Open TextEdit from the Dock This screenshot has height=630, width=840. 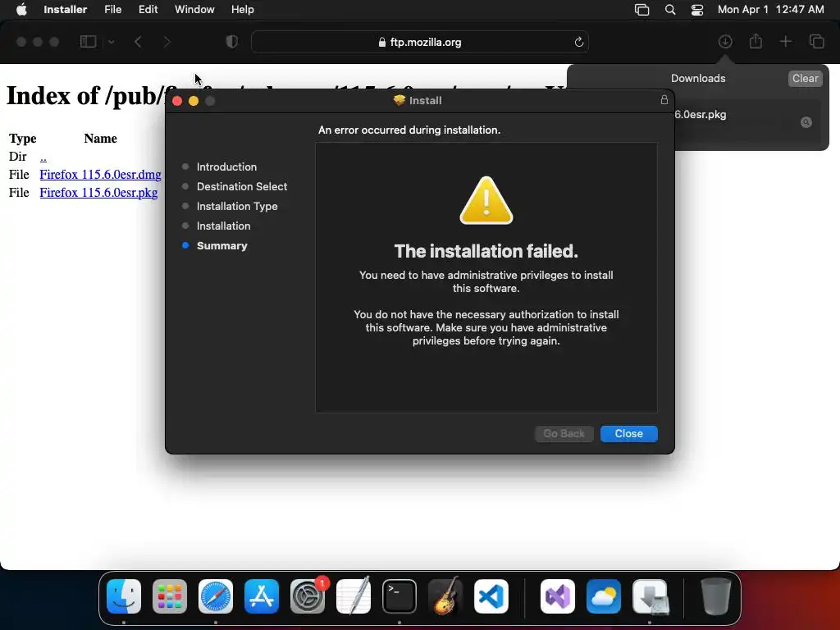[353, 596]
